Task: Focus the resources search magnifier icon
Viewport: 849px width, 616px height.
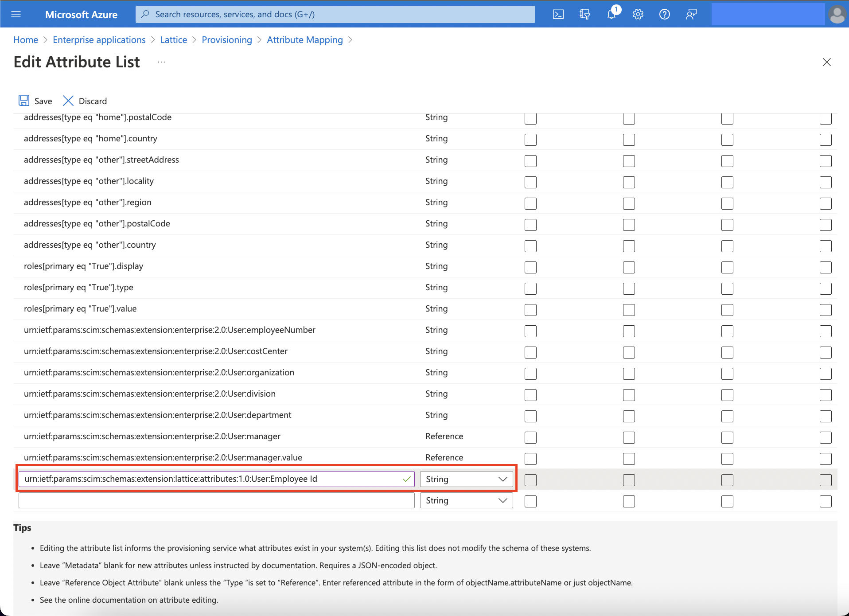Action: pos(145,14)
